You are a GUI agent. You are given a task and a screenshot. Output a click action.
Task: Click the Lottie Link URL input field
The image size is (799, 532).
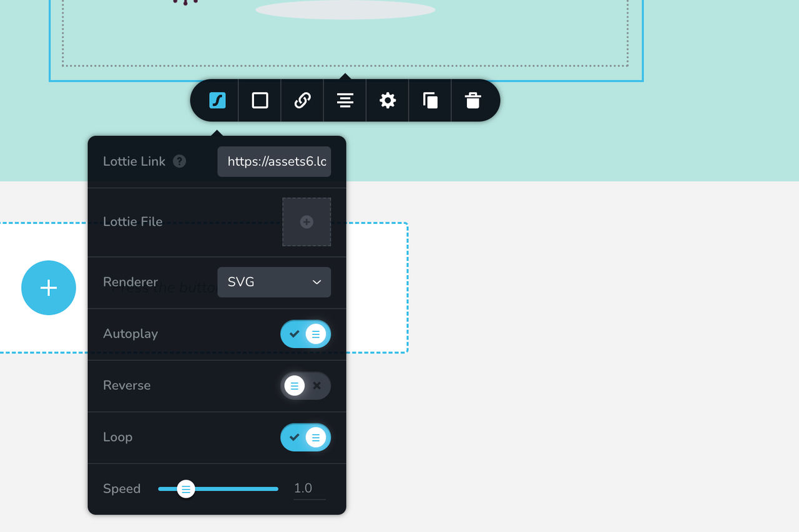click(274, 162)
